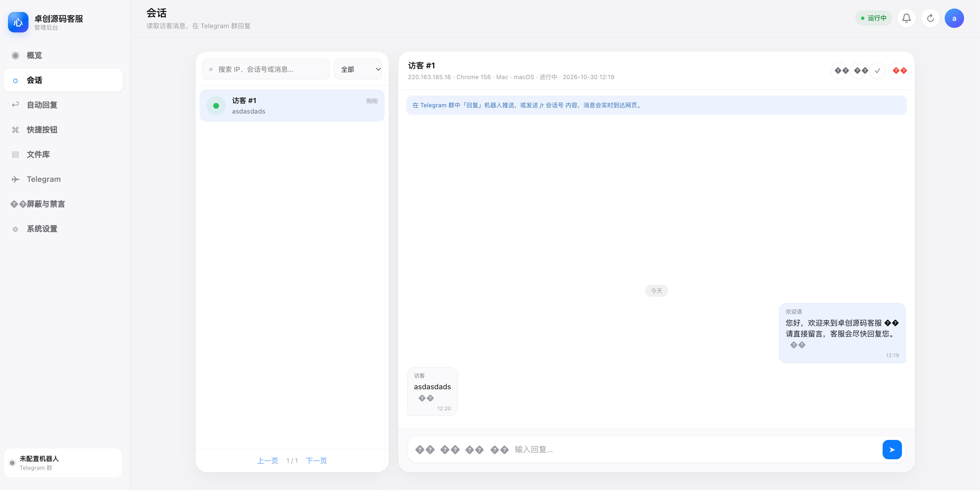Image resolution: width=980 pixels, height=490 pixels.
Task: Click the 刚刚 timestamp on 访客 #1
Action: click(x=372, y=101)
